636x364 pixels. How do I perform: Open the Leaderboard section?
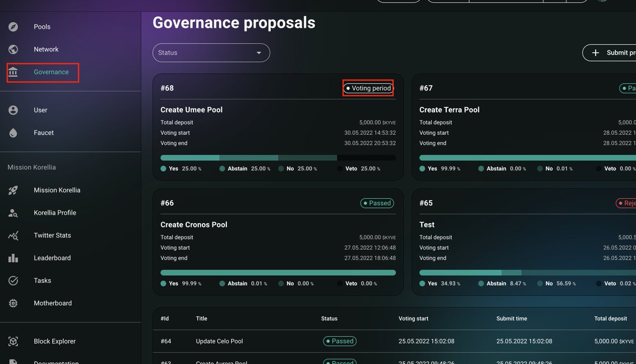pos(52,258)
